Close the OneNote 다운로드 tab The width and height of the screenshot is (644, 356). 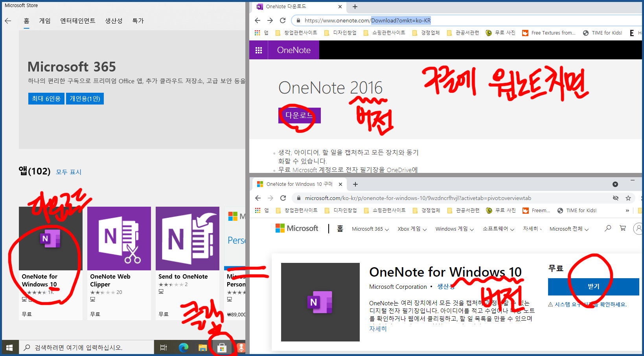[340, 7]
